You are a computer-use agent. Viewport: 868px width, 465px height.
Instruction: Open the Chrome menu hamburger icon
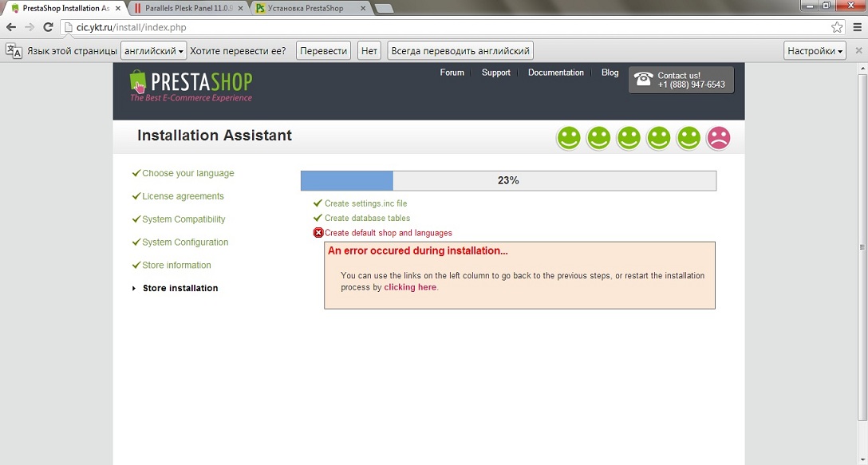(858, 27)
